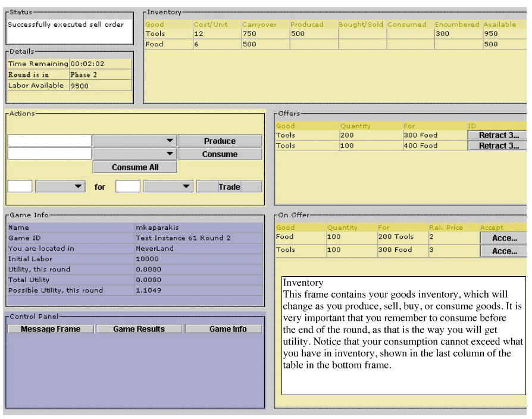Open the goods dropdown beside Consume
The width and height of the screenshot is (532, 419).
135,154
